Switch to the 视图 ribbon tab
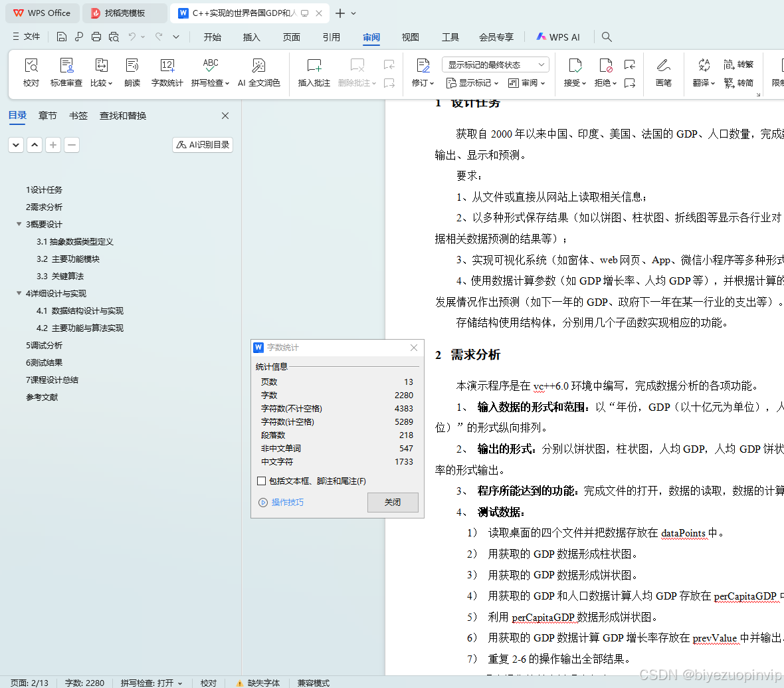Viewport: 784px width, 688px height. (411, 37)
